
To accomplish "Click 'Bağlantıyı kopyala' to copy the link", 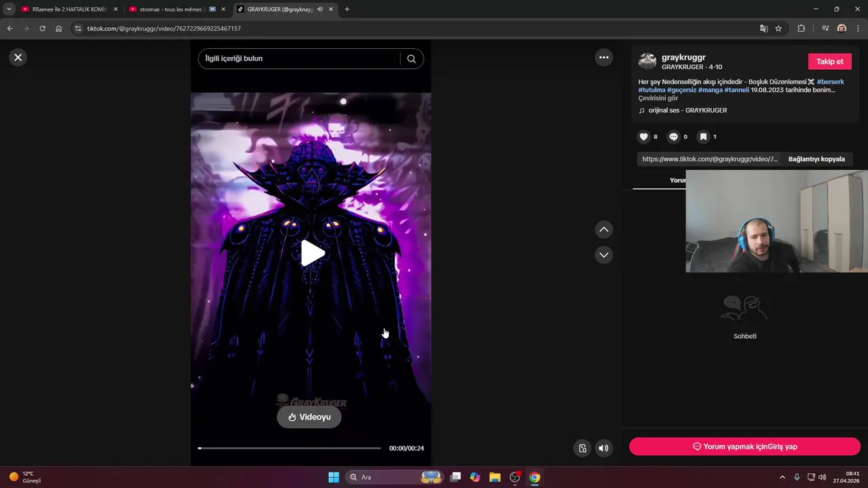I will click(x=816, y=159).
